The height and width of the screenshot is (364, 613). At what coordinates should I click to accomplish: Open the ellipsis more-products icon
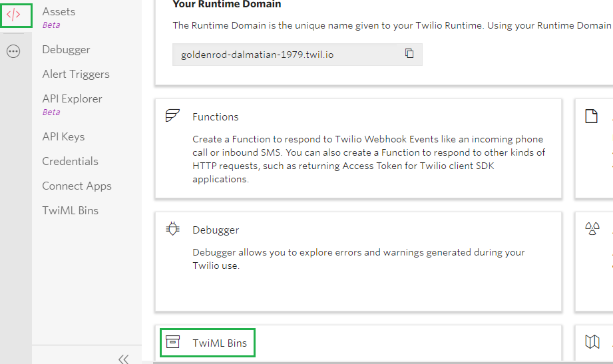(13, 51)
